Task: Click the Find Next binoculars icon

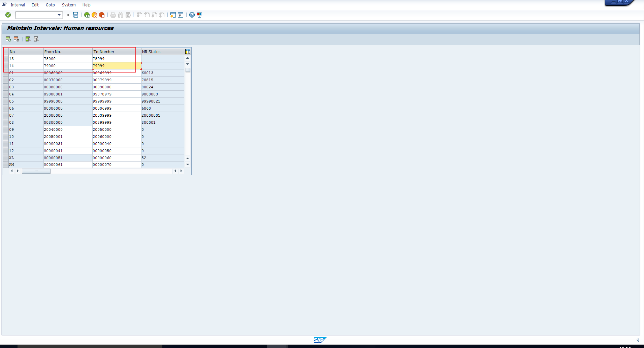Action: pyautogui.click(x=128, y=15)
